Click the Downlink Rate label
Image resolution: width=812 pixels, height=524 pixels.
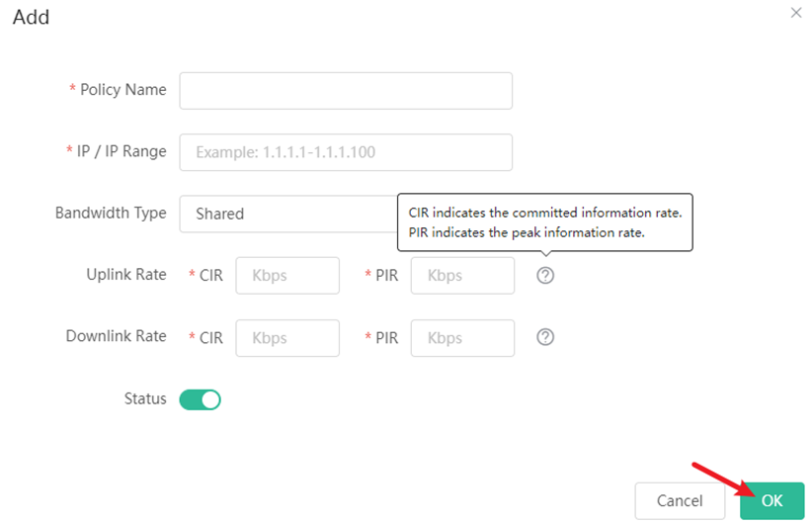116,336
